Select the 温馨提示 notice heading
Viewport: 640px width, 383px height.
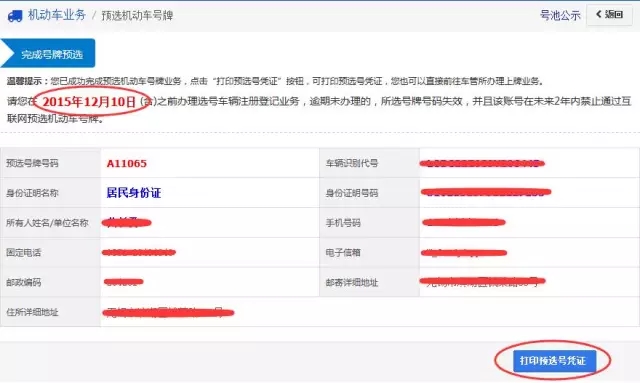click(27, 81)
